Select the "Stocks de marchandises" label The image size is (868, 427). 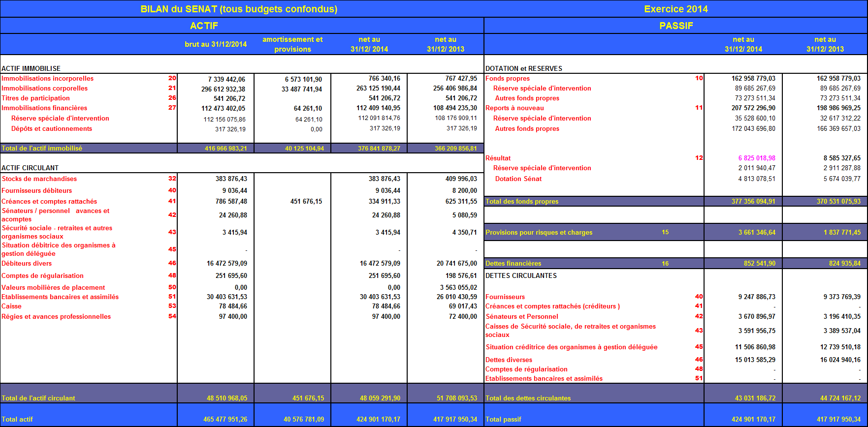point(39,179)
